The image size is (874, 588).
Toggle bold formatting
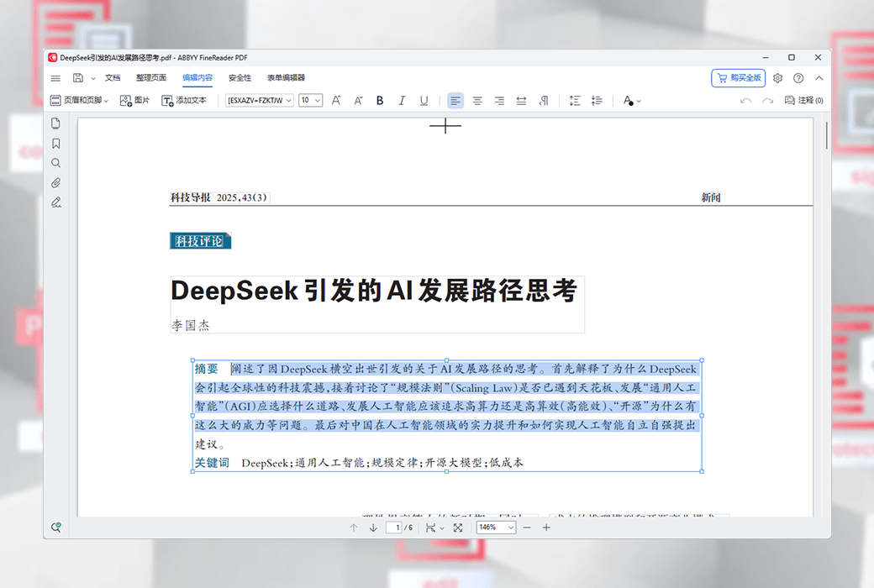[380, 101]
